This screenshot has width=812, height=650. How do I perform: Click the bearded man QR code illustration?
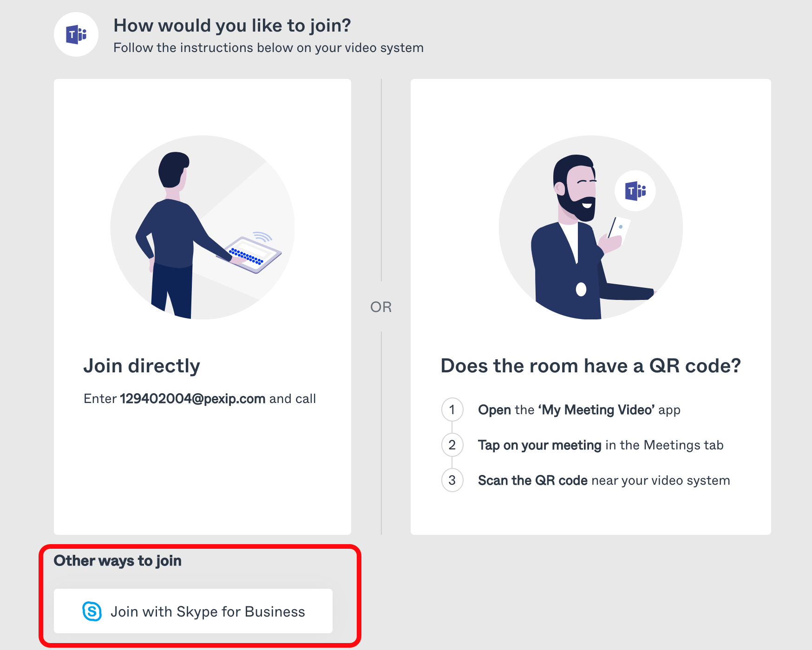tap(590, 227)
